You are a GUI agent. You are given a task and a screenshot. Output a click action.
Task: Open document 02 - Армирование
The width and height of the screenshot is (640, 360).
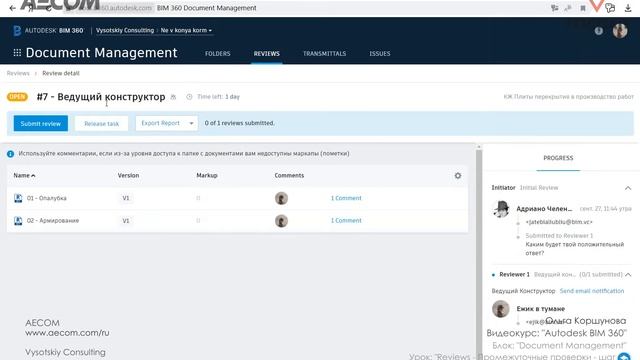53,220
